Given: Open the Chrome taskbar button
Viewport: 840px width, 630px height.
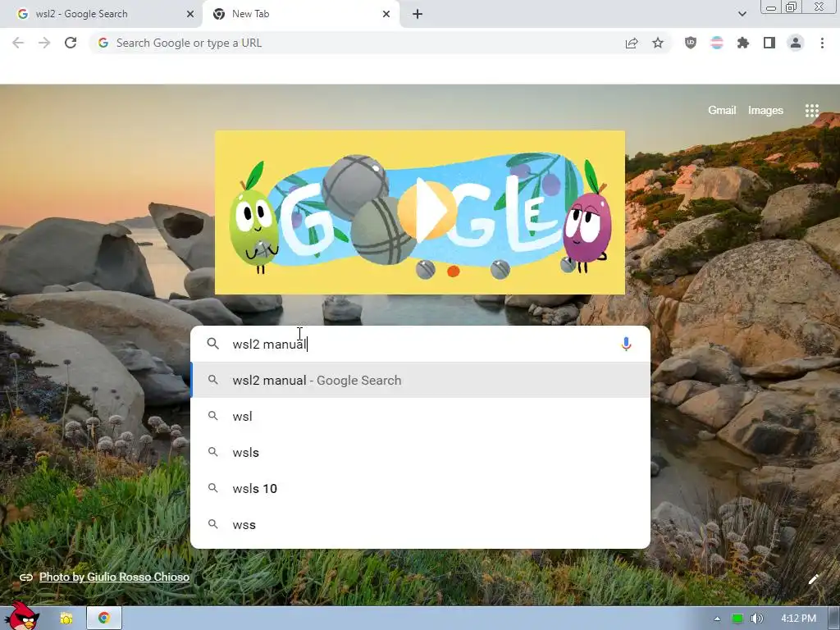Looking at the screenshot, I should (x=104, y=619).
